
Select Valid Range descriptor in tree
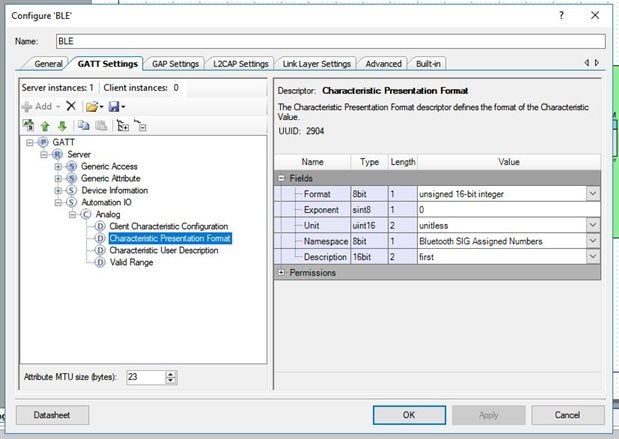[132, 262]
